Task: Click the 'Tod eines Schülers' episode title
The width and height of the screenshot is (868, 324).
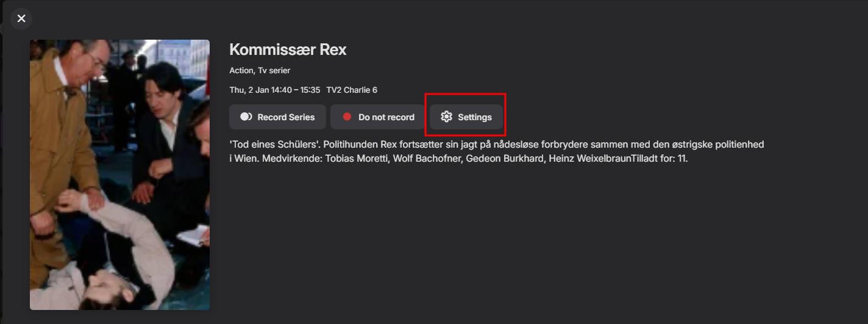Action: click(x=274, y=145)
